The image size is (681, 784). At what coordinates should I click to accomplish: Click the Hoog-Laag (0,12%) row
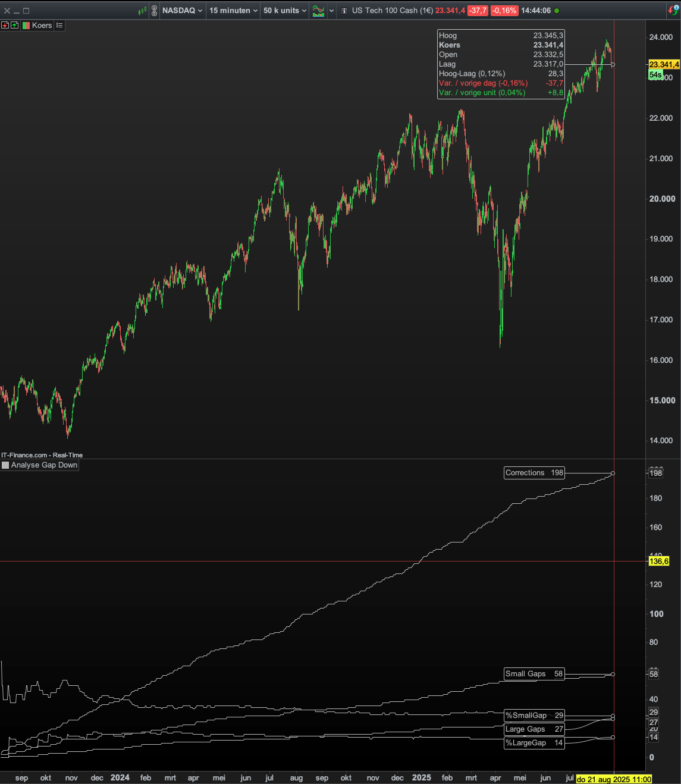pyautogui.click(x=501, y=74)
